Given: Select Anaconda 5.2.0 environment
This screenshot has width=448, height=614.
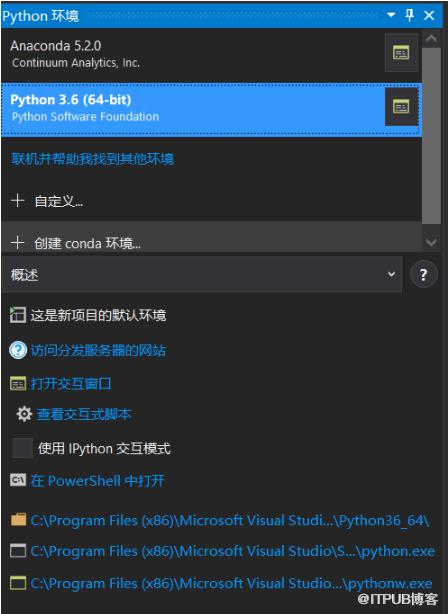Looking at the screenshot, I should pyautogui.click(x=211, y=54).
